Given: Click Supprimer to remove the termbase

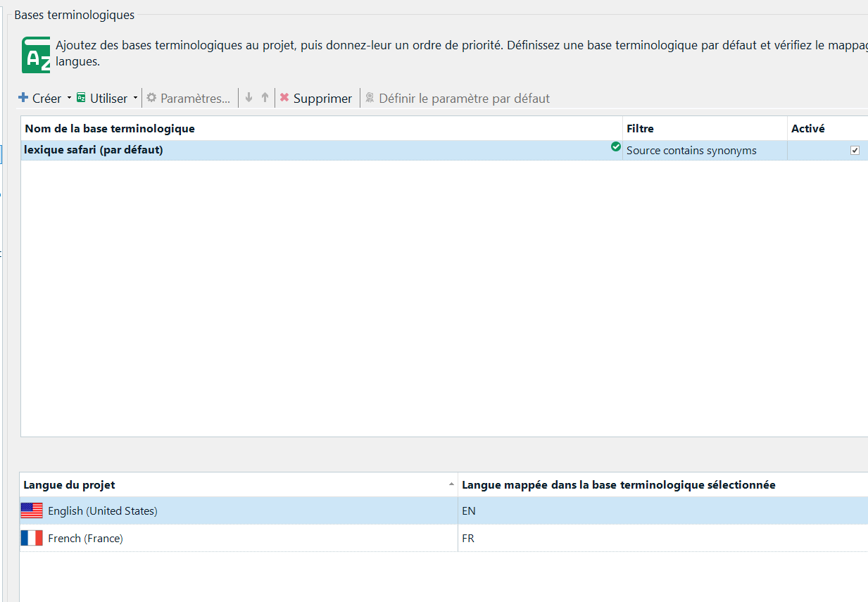Looking at the screenshot, I should 315,99.
